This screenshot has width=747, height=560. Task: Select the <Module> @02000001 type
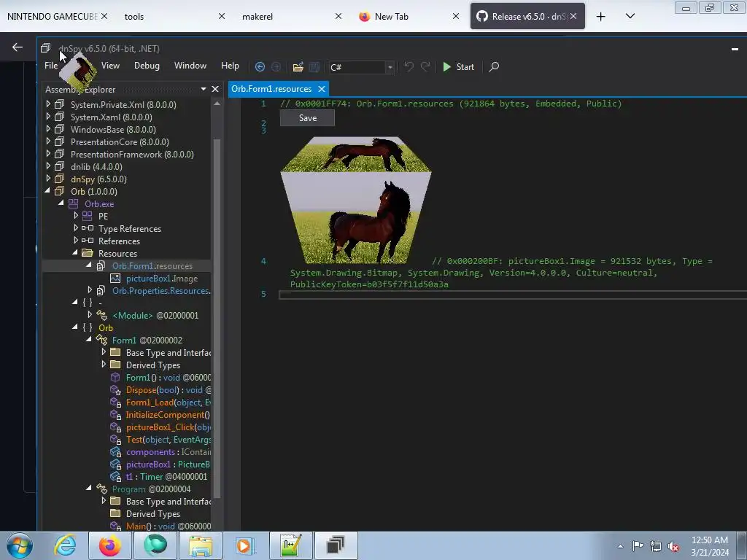(x=155, y=315)
